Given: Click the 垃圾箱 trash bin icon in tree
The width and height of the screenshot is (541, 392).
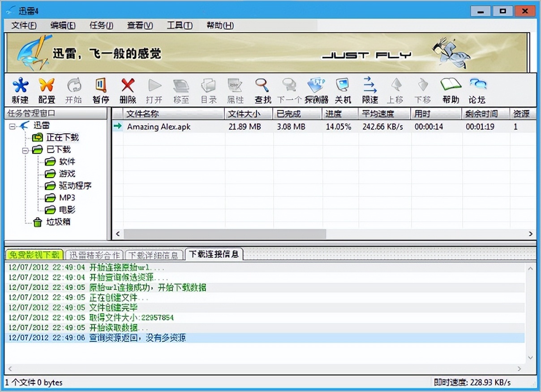Looking at the screenshot, I should [x=38, y=222].
